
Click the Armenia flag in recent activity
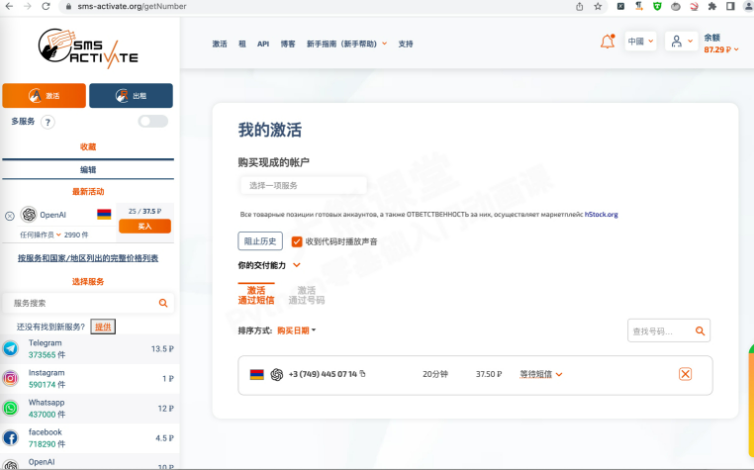pyautogui.click(x=104, y=214)
